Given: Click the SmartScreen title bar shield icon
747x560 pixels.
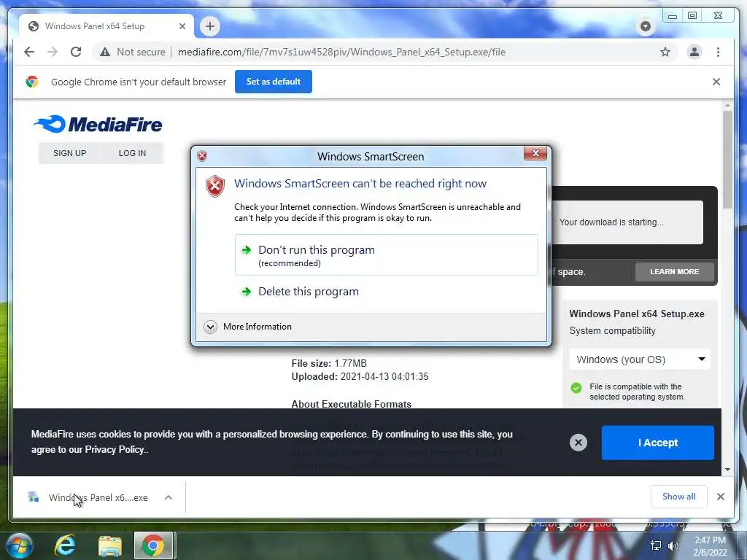Looking at the screenshot, I should point(202,156).
